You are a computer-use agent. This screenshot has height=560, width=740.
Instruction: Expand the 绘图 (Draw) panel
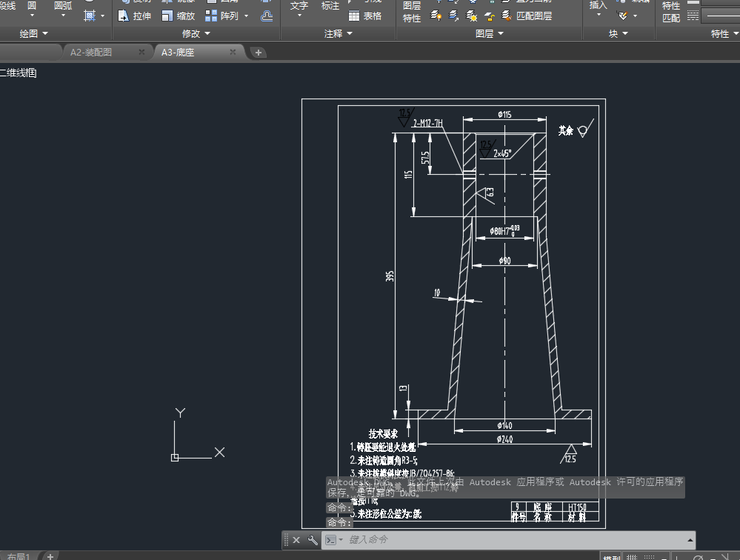click(33, 33)
